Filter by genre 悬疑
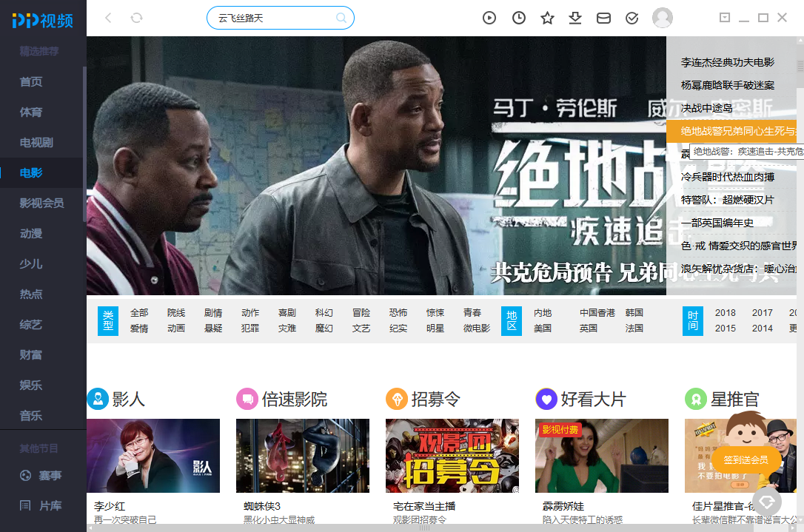Screen dimensions: 804x532 point(213,328)
